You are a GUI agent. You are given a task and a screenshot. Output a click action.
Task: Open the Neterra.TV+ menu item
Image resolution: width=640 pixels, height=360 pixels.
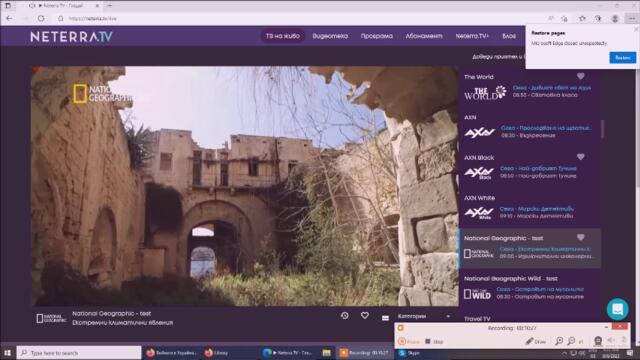click(x=472, y=36)
